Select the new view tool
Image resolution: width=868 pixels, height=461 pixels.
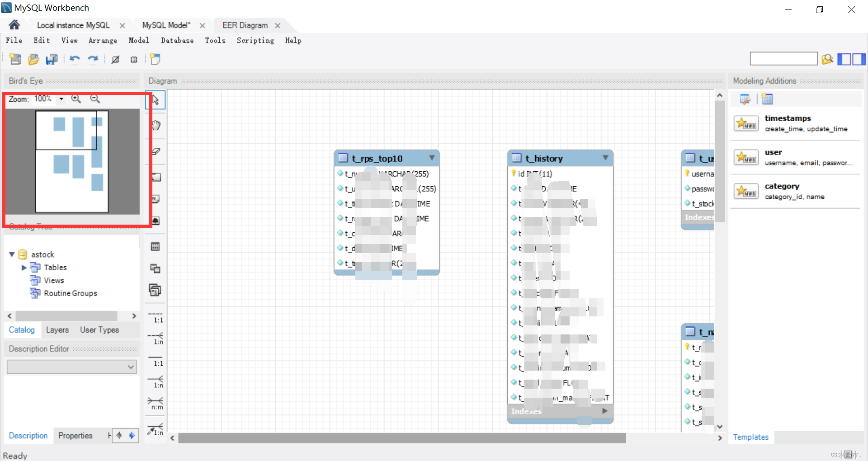click(x=155, y=268)
